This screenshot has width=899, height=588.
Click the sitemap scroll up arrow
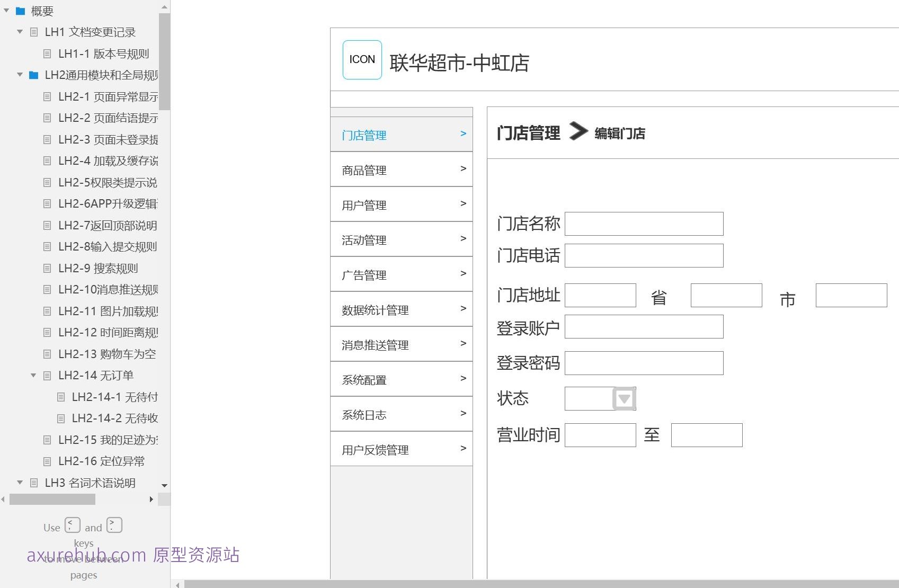(164, 7)
